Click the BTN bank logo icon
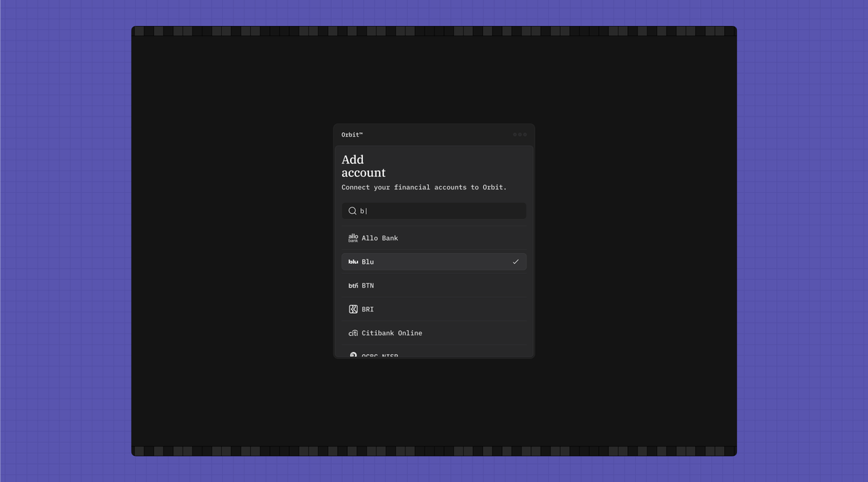Screen dimensions: 868x482 (353, 285)
